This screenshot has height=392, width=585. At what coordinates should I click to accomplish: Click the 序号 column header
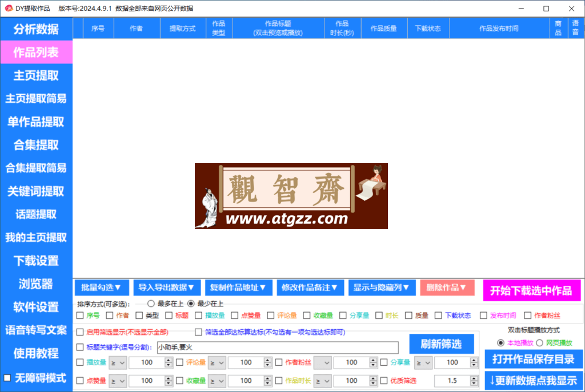coord(98,29)
